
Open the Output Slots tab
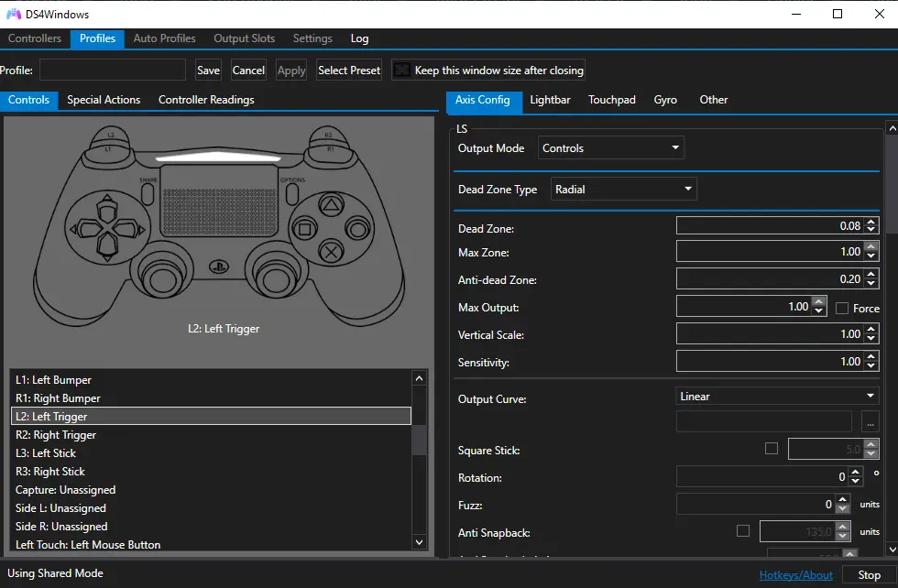(244, 38)
